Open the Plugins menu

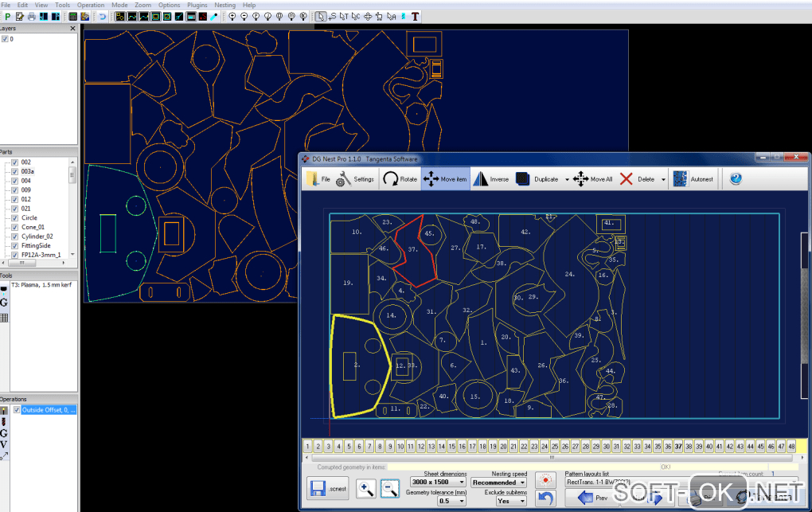pos(197,5)
